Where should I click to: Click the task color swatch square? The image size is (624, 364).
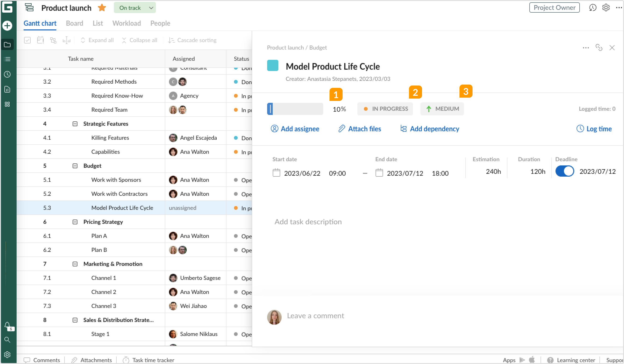[x=273, y=66]
